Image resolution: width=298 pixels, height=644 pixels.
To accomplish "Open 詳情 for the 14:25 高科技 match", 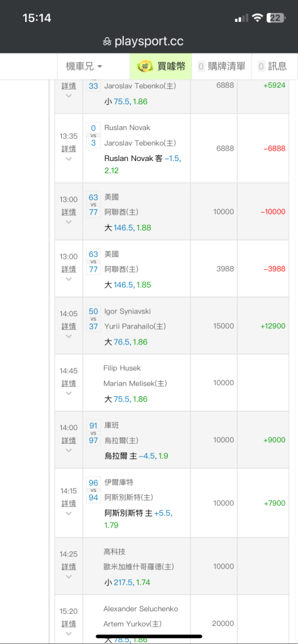I will (x=69, y=567).
